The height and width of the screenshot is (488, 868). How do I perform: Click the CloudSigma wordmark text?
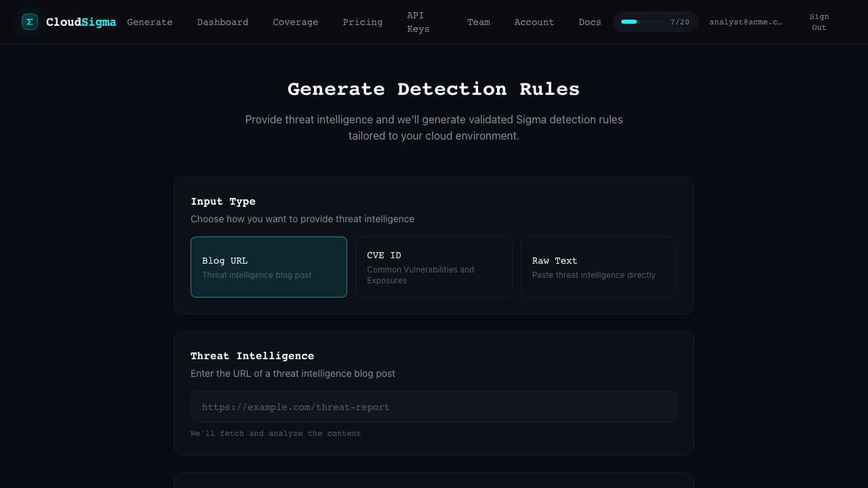pos(81,22)
